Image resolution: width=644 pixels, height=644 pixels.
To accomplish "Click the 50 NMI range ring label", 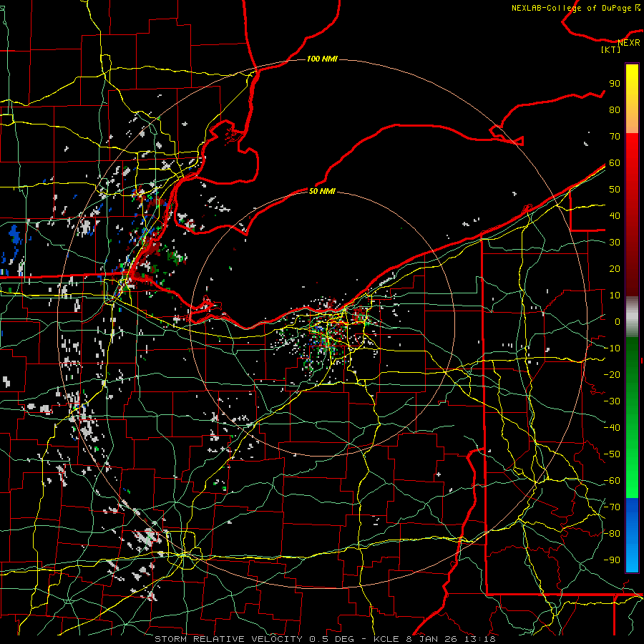I will 322,191.
